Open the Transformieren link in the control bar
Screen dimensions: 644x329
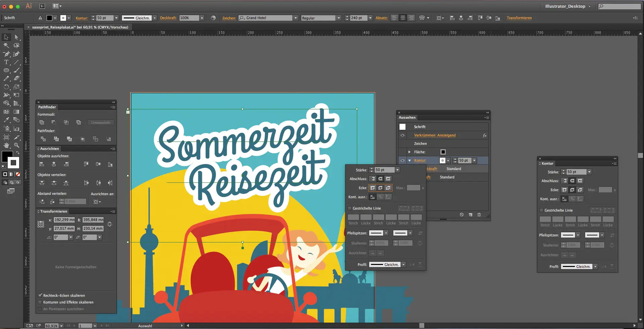pyautogui.click(x=519, y=18)
